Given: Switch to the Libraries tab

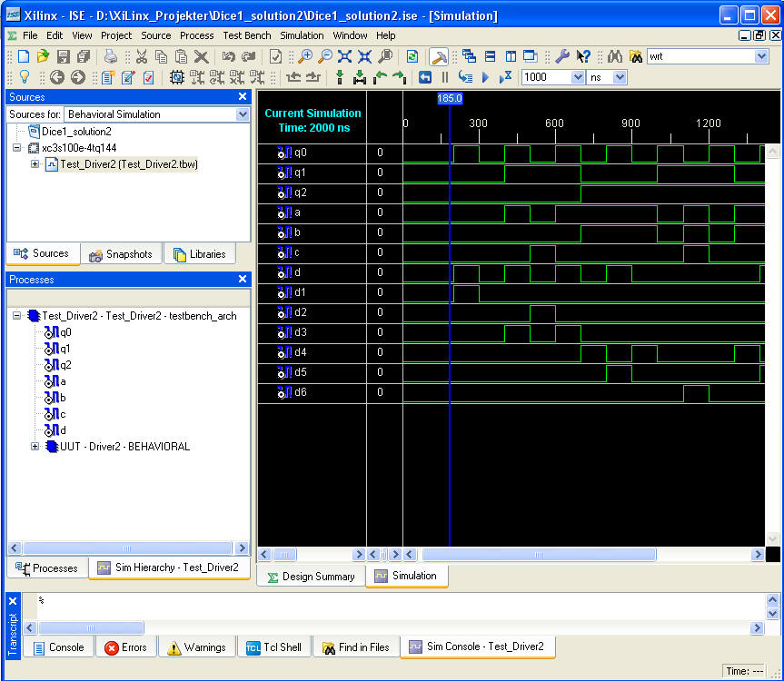Looking at the screenshot, I should tap(200, 254).
